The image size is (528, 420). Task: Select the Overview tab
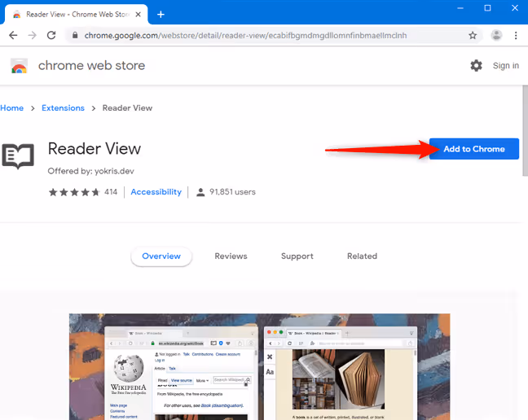pos(161,256)
